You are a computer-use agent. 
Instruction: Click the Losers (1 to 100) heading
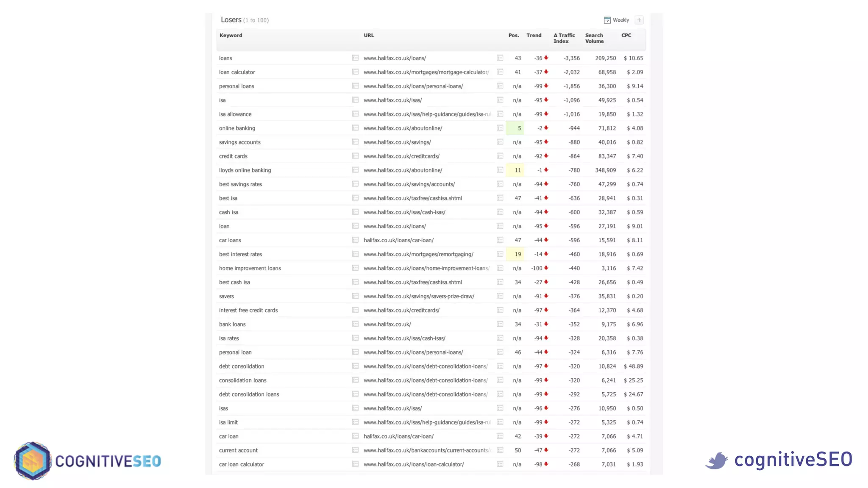245,20
